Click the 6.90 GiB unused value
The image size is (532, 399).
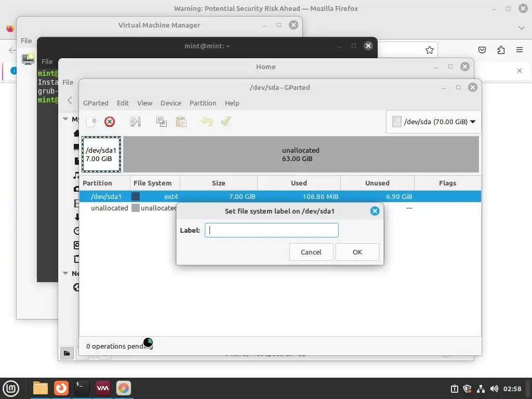coord(399,196)
